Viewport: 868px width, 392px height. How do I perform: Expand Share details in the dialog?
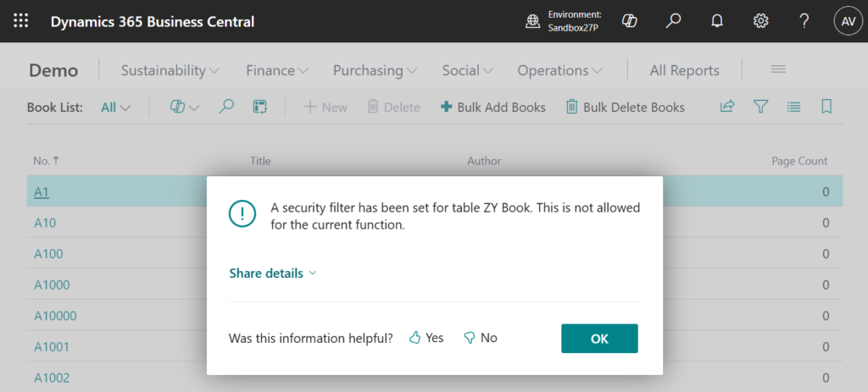click(x=273, y=273)
